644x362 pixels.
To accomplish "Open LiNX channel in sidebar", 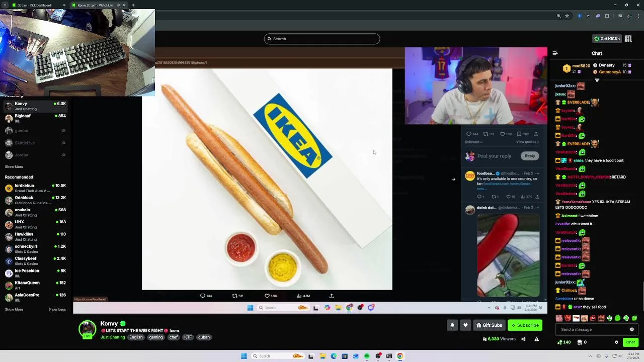I will click(x=35, y=224).
